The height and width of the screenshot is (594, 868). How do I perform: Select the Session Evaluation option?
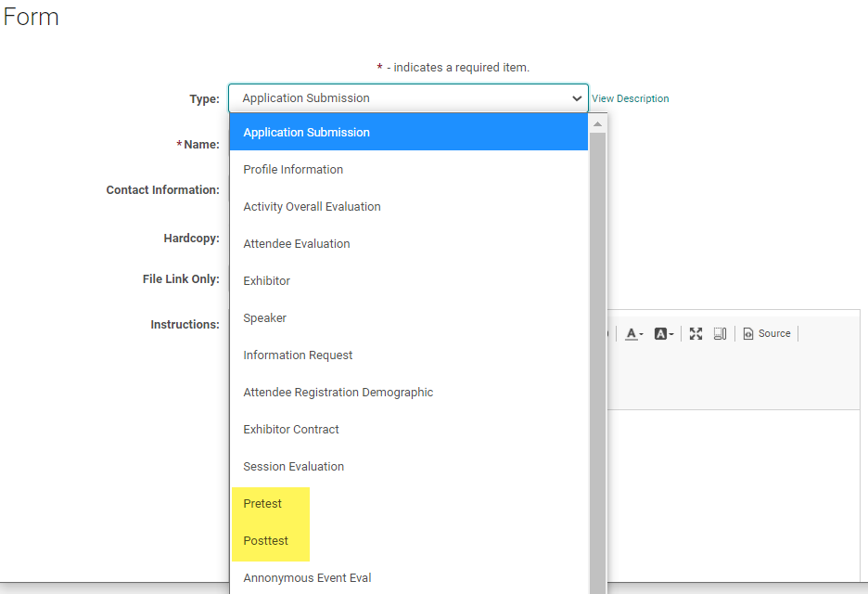point(294,467)
